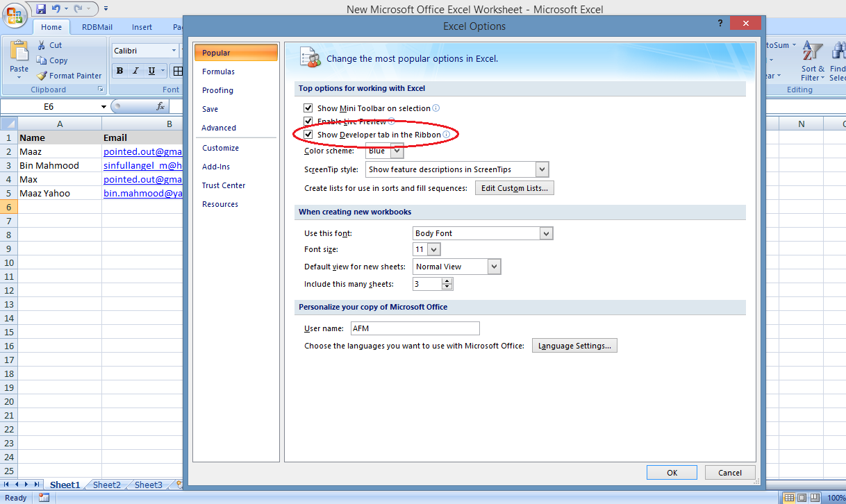846x504 pixels.
Task: Jump to first sheet navigation arrow
Action: (8, 485)
